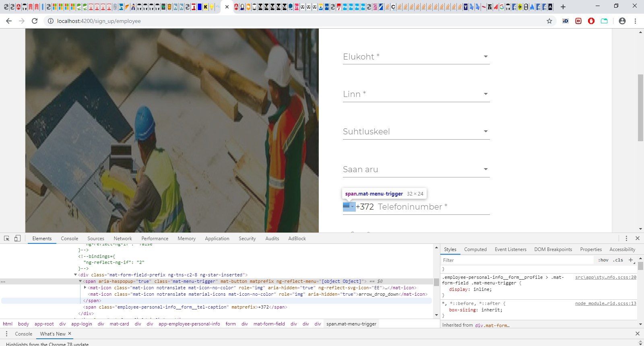The image size is (644, 346).
Task: Select the Console drawer tab
Action: [24, 334]
